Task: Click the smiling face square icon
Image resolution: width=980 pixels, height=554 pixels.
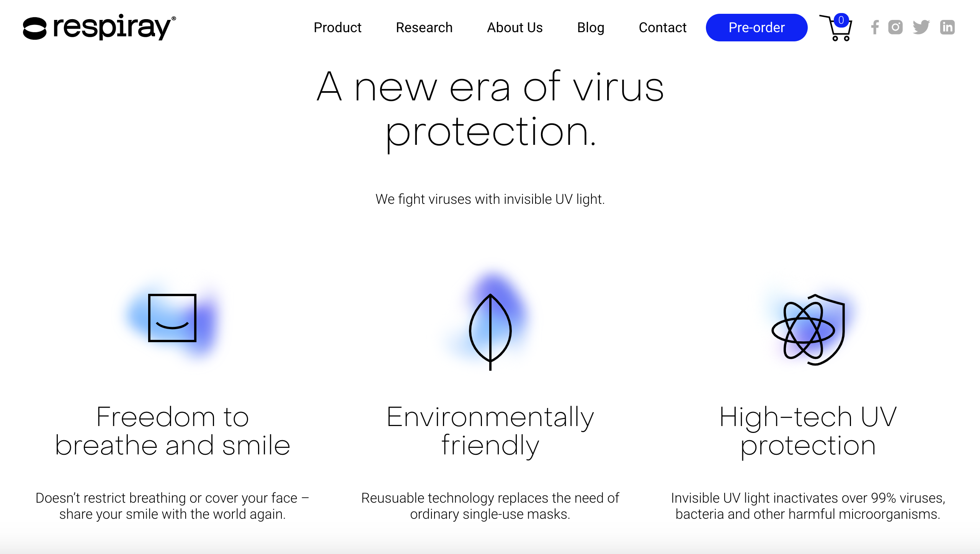Action: click(x=172, y=318)
